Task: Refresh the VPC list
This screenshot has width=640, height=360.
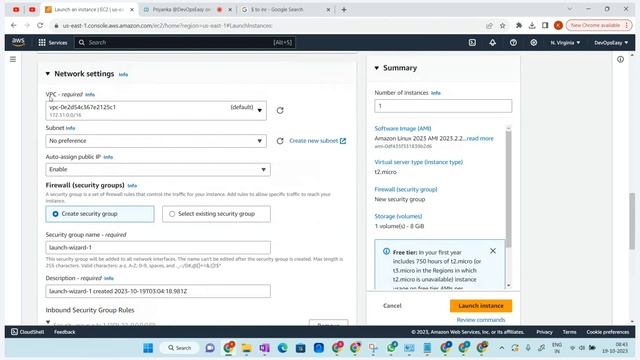Action: click(x=280, y=110)
